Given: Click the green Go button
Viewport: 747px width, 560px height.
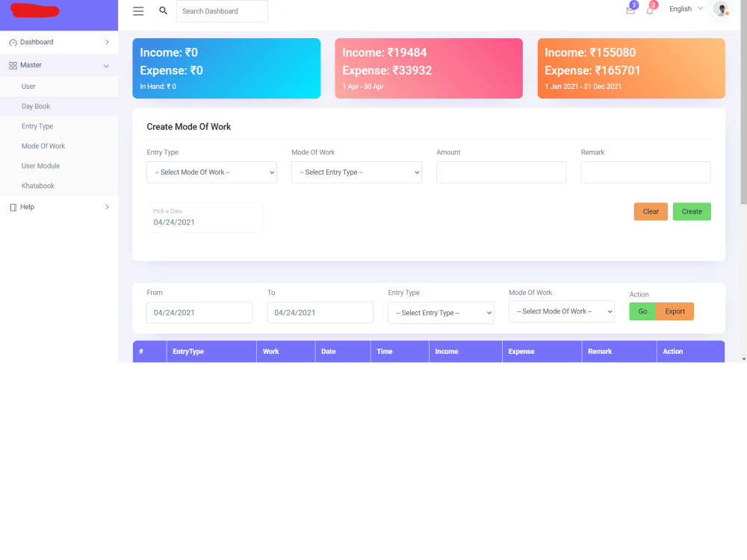Looking at the screenshot, I should (642, 311).
